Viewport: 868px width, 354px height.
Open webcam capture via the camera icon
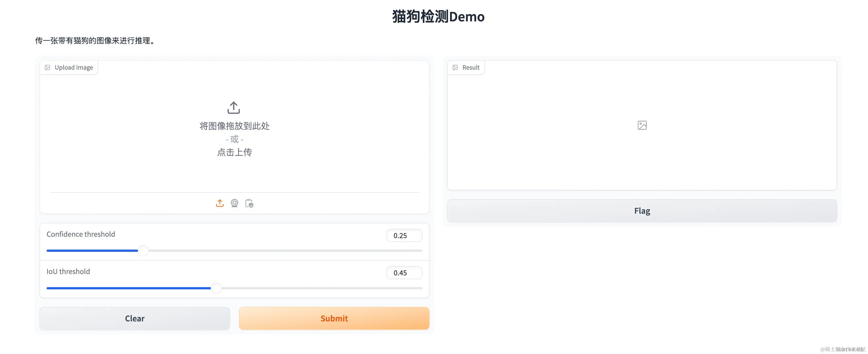[x=235, y=203]
